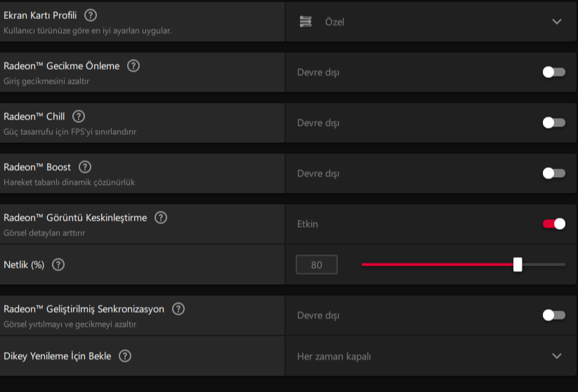Click help icon beside Dikey Yenileme İçin Bekle
The image size is (578, 392).
point(125,356)
